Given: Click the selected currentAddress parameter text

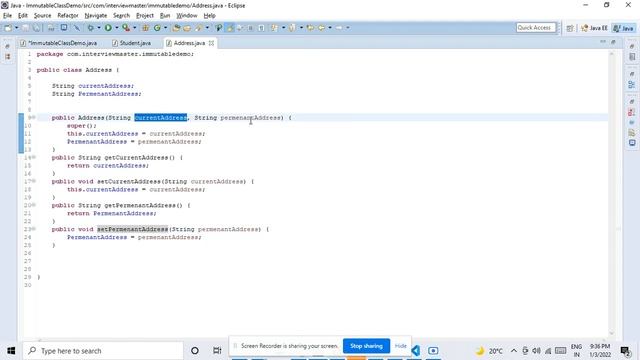Looking at the screenshot, I should (160, 118).
